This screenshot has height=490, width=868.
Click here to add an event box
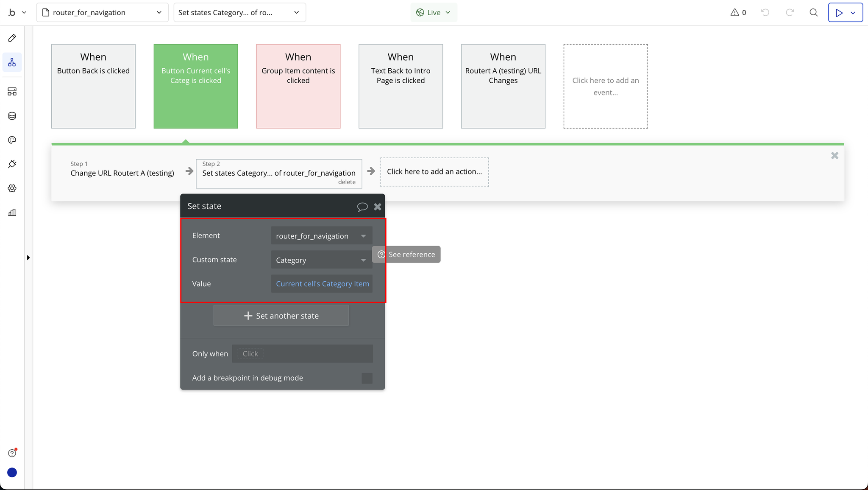point(605,86)
